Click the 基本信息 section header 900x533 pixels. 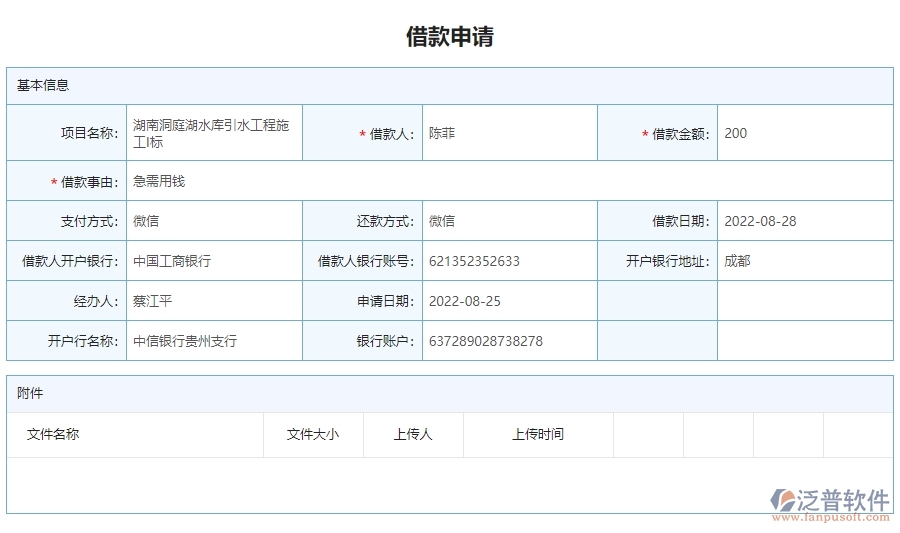[x=43, y=85]
